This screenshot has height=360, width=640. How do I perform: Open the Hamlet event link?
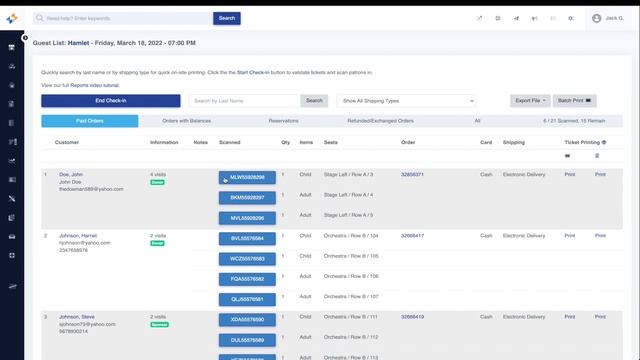pyautogui.click(x=78, y=43)
